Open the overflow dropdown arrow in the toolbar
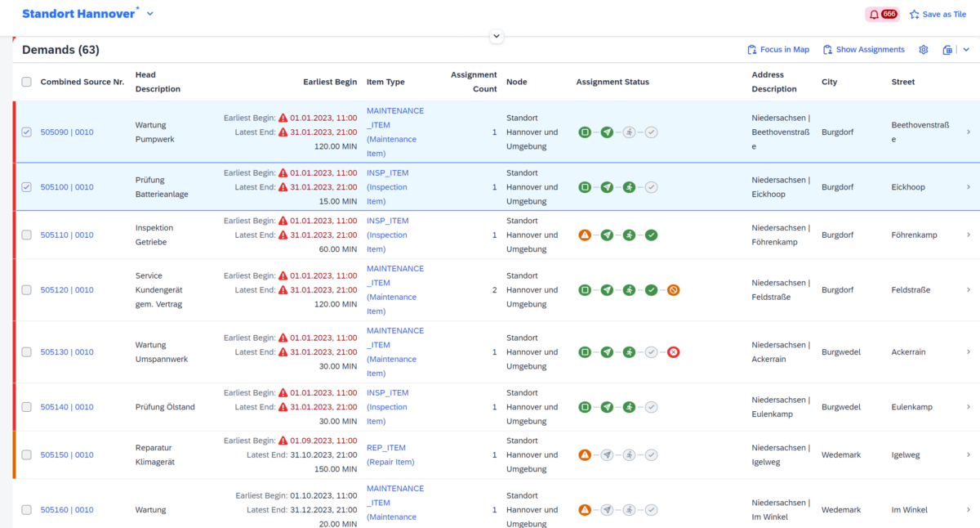The width and height of the screenshot is (980, 528). click(966, 49)
